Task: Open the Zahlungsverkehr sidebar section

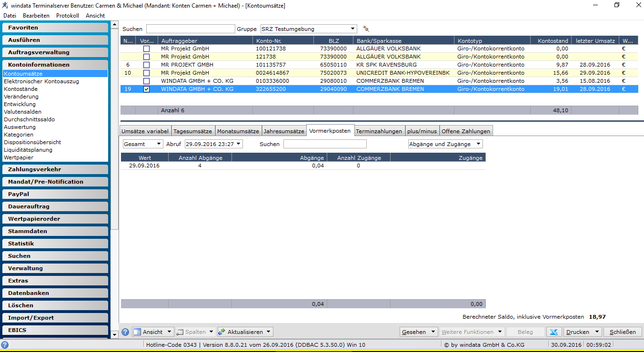Action: [55, 169]
